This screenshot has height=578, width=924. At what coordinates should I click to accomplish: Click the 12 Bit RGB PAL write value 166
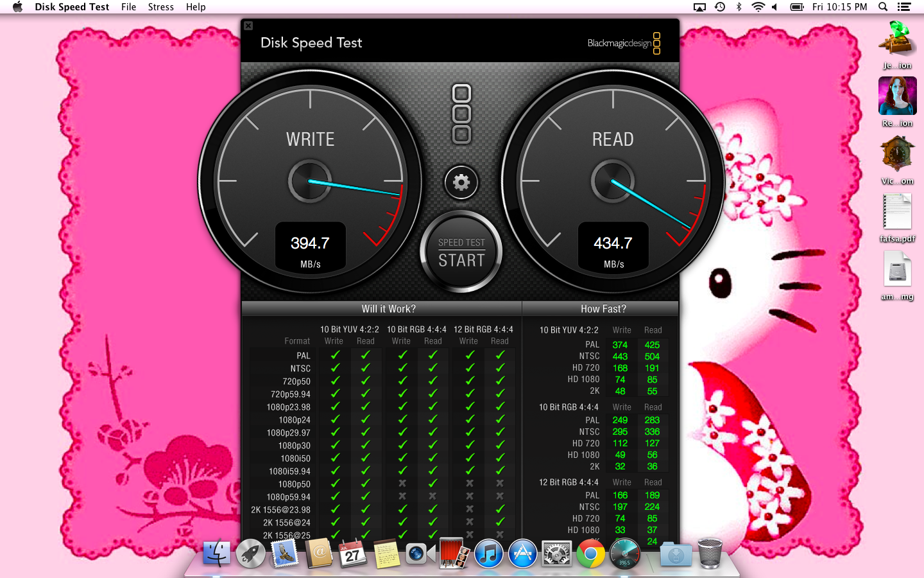(x=620, y=495)
